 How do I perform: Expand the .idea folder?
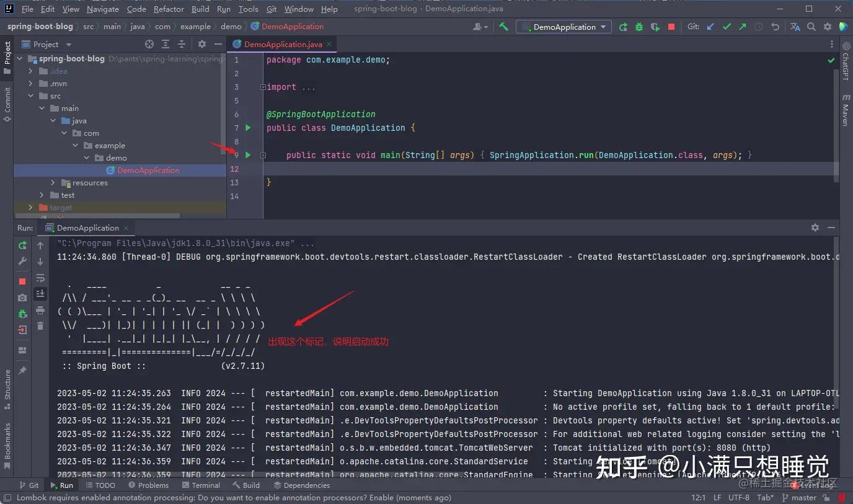[30, 71]
